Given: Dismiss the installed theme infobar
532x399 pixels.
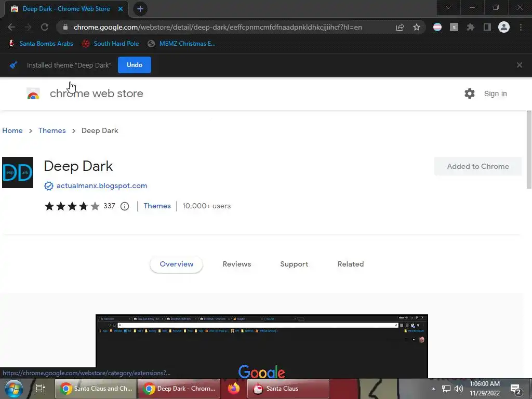Looking at the screenshot, I should tap(519, 65).
